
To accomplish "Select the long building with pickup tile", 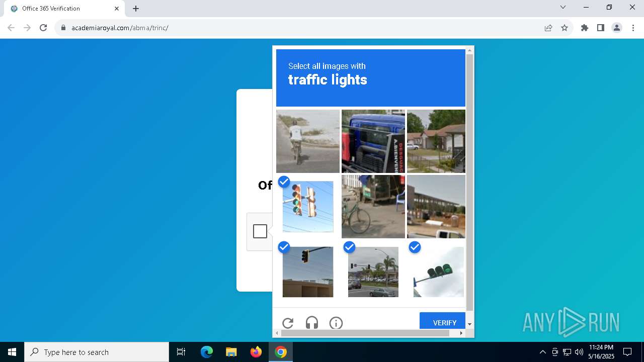I will pos(436,207).
